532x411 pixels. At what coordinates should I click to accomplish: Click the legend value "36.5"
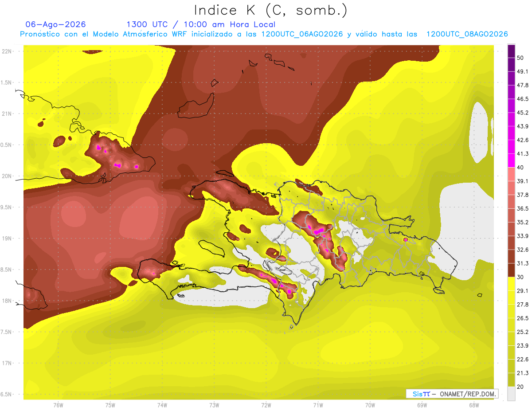coord(522,208)
